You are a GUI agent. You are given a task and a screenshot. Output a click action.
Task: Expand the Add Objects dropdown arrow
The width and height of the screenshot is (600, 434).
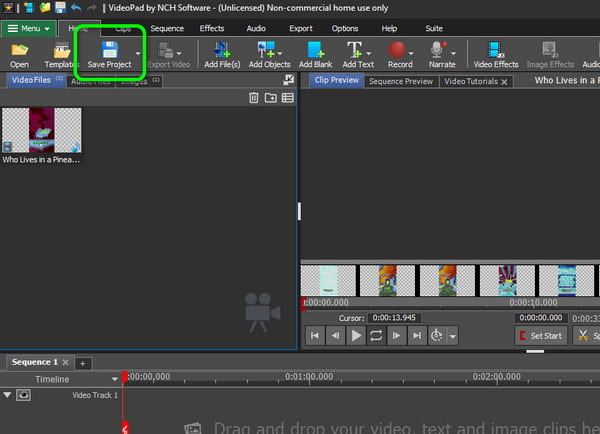coord(280,53)
